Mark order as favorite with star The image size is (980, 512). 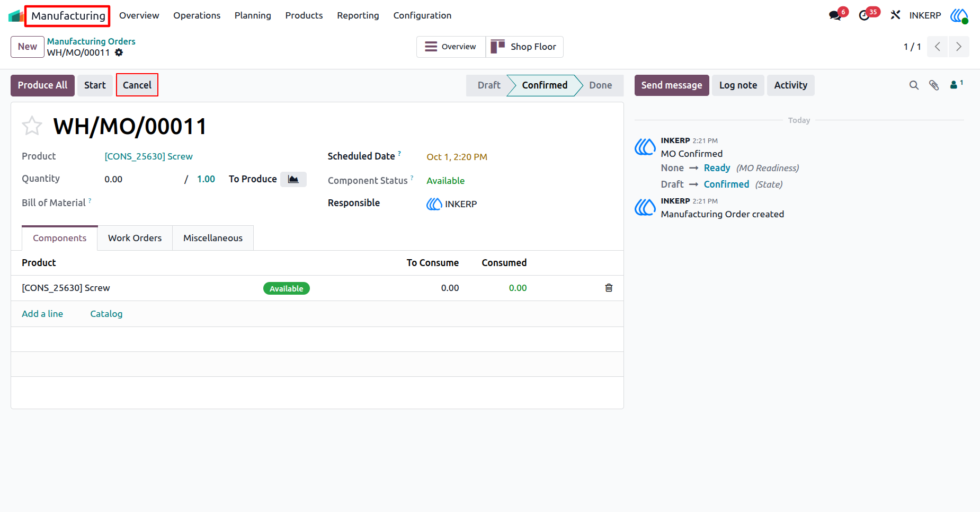click(32, 126)
